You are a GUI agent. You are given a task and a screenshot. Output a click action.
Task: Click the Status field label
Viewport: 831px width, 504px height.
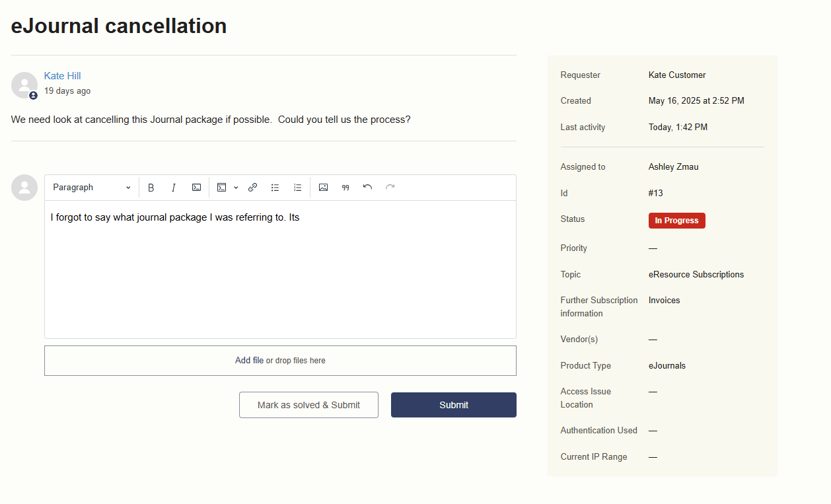(573, 219)
